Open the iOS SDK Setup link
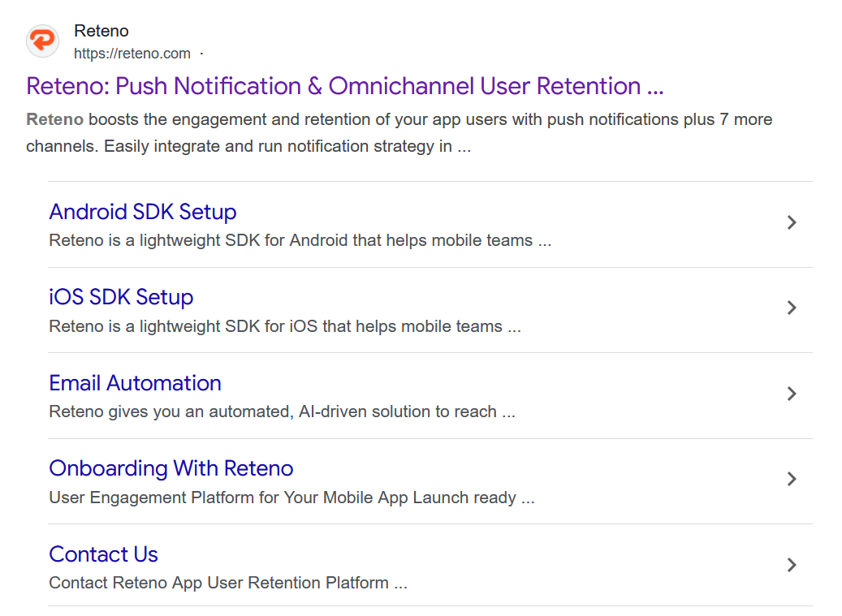This screenshot has height=616, width=842. pyautogui.click(x=121, y=297)
